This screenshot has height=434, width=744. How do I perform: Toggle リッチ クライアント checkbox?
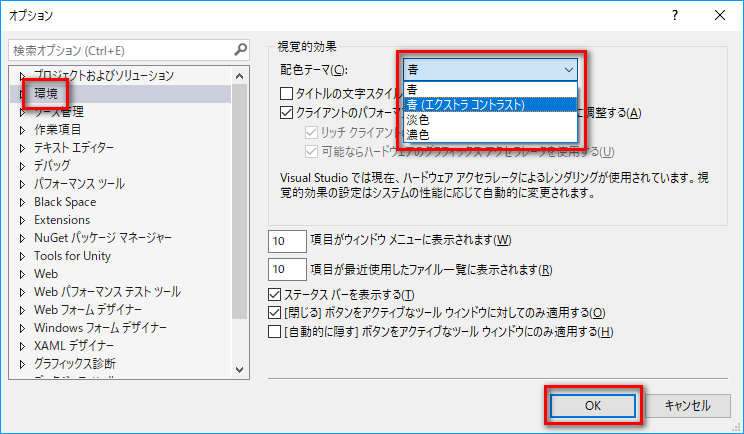click(x=311, y=132)
